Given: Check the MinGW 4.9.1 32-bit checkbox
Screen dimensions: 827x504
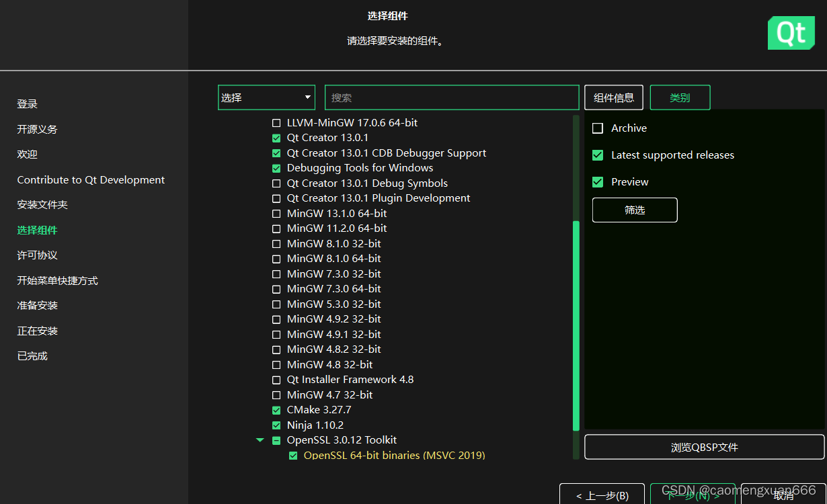Looking at the screenshot, I should click(276, 335).
